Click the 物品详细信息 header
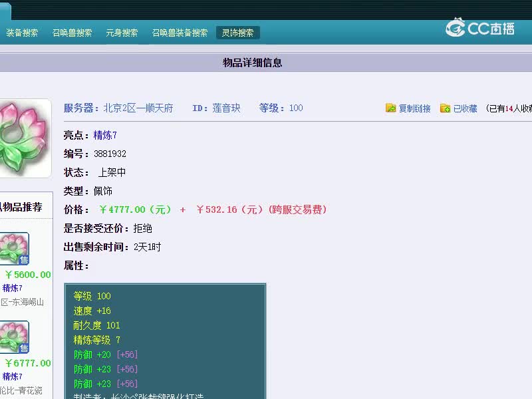 coord(252,63)
